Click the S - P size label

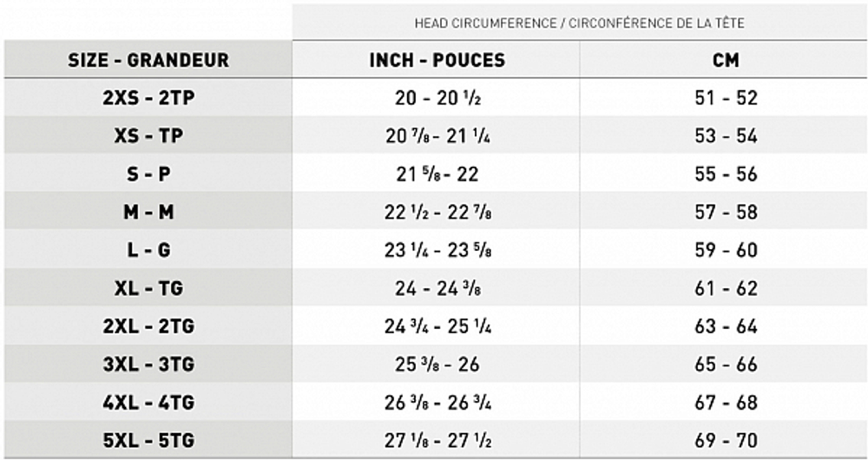(148, 174)
